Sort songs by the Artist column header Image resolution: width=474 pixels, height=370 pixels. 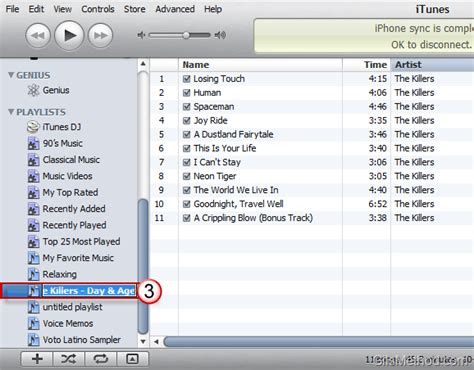(432, 65)
